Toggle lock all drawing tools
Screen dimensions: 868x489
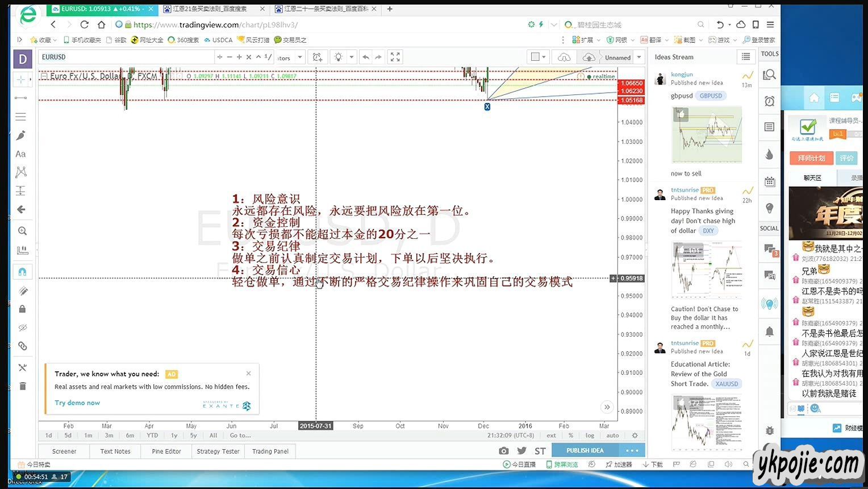pos(22,309)
